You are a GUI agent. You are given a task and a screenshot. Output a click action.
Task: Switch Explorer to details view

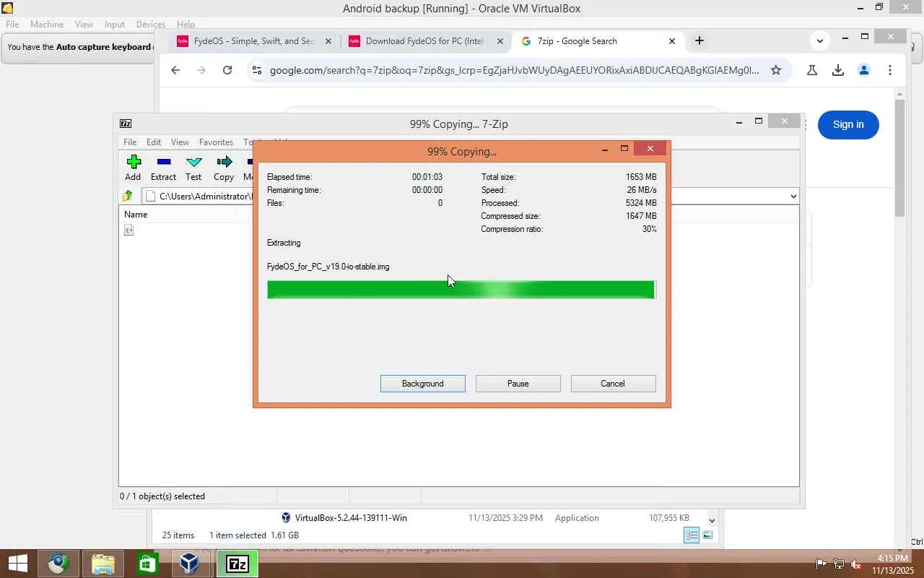692,535
